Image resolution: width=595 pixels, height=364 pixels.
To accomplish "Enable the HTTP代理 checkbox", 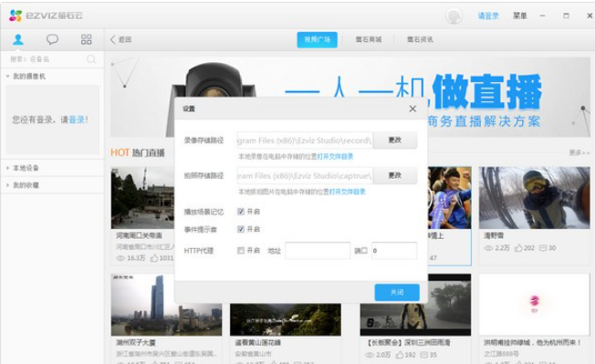I will tap(241, 250).
